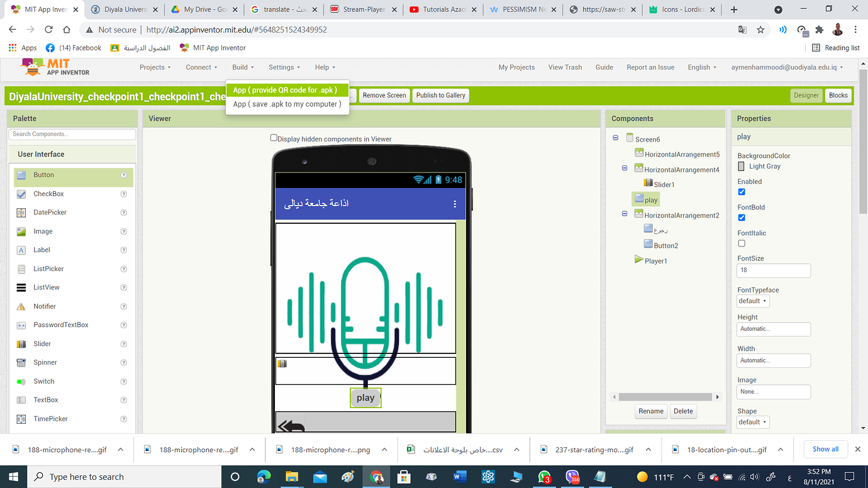Collapse HorizontalArrangement4 in the Components tree

coord(624,168)
